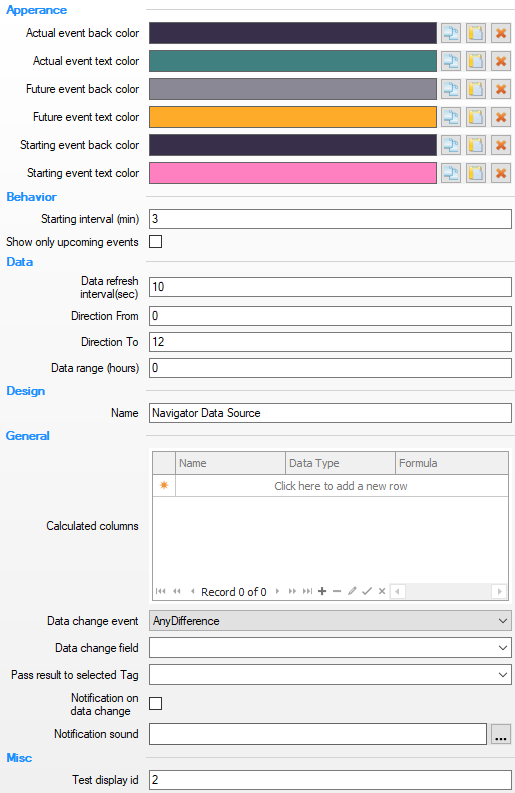Screen dimensions: 515x793
Task: Paste into Future event back color
Action: point(476,89)
